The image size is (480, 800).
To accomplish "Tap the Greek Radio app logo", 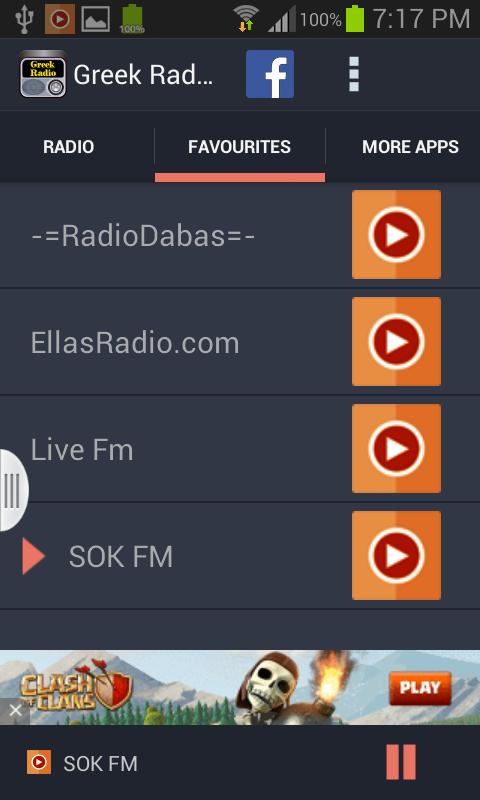I will (43, 74).
